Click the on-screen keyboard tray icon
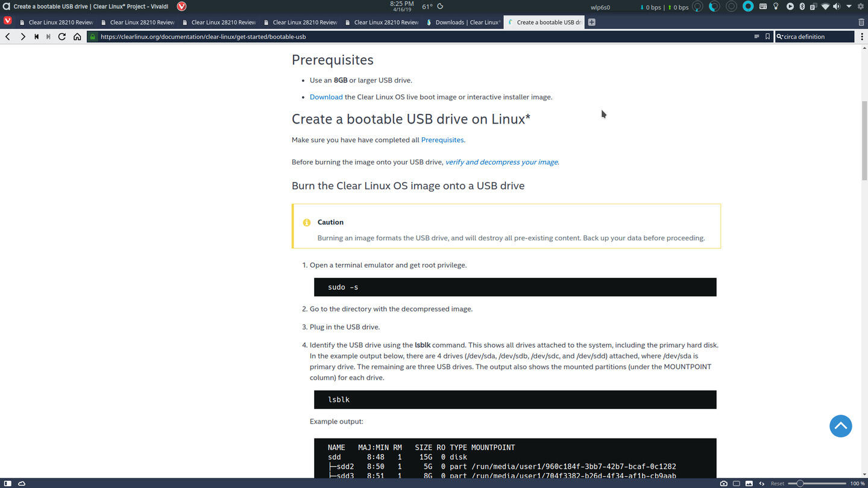Screen dimensions: 868x488 click(763, 7)
